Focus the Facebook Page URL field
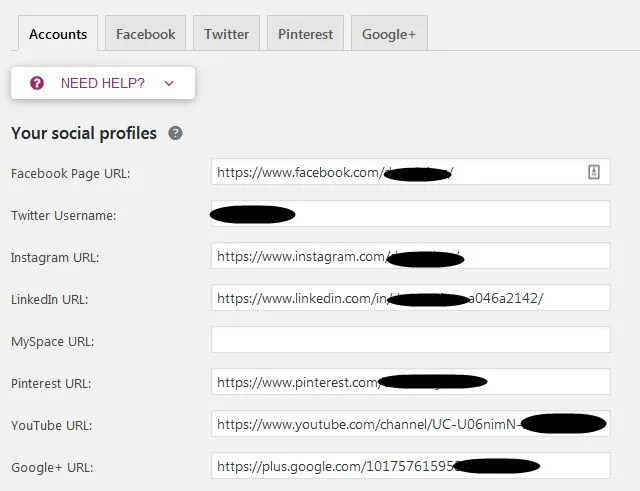Screen dimensions: 640x491 (x=411, y=172)
